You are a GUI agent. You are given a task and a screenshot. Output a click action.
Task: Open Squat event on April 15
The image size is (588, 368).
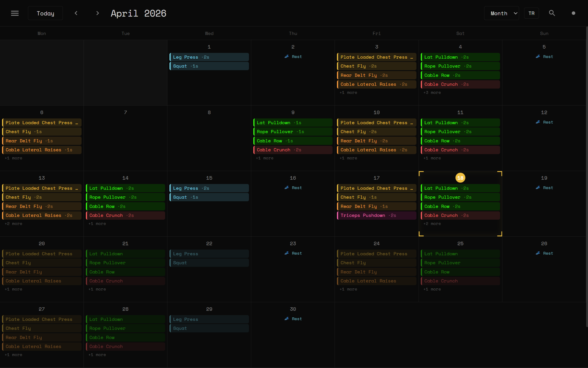pyautogui.click(x=209, y=197)
